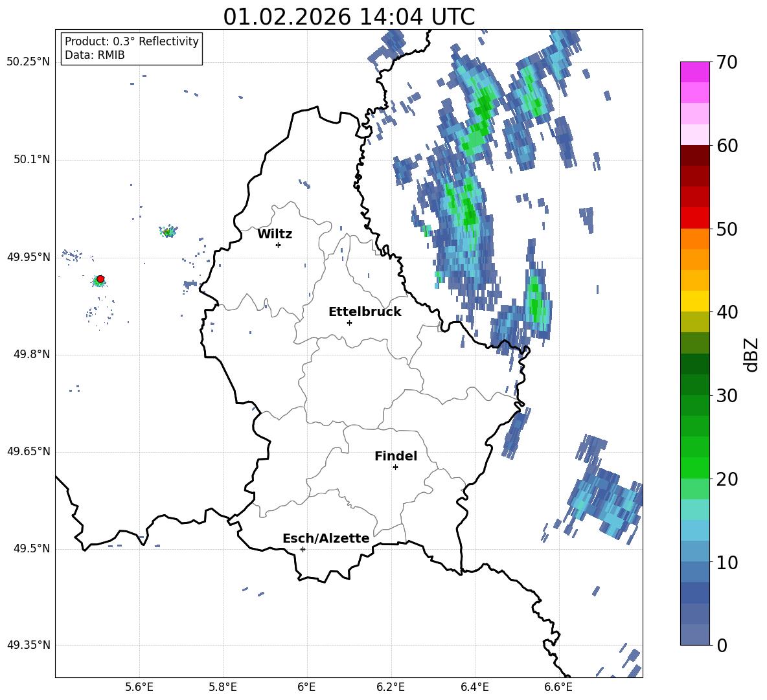Click the colorbar tick label 20
767x700 pixels.
pos(727,479)
